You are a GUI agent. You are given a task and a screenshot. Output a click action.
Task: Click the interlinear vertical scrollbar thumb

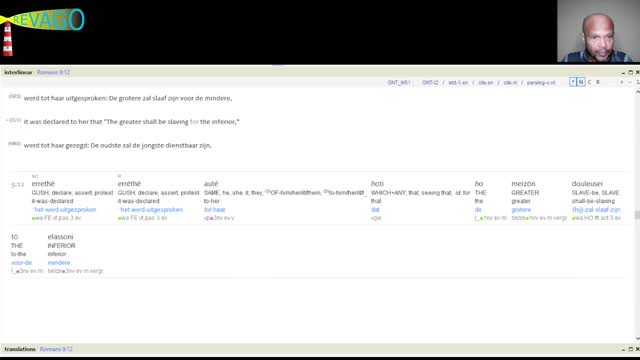tap(637, 215)
